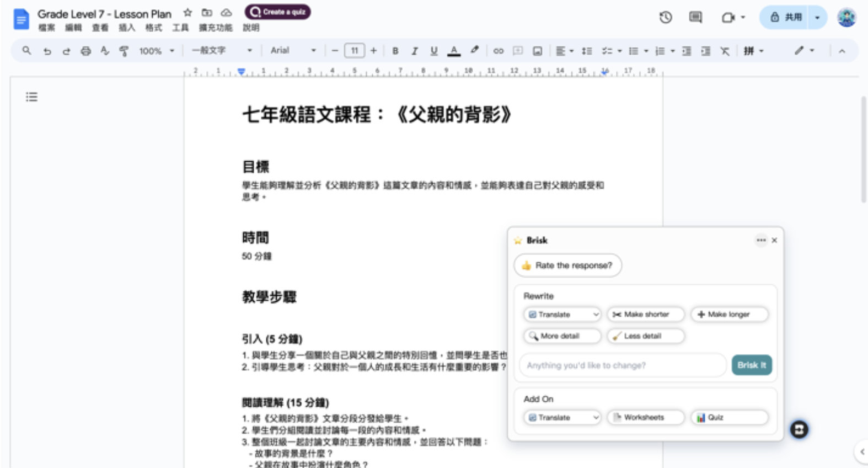Click Less detail button
The width and height of the screenshot is (868, 468).
coord(646,336)
